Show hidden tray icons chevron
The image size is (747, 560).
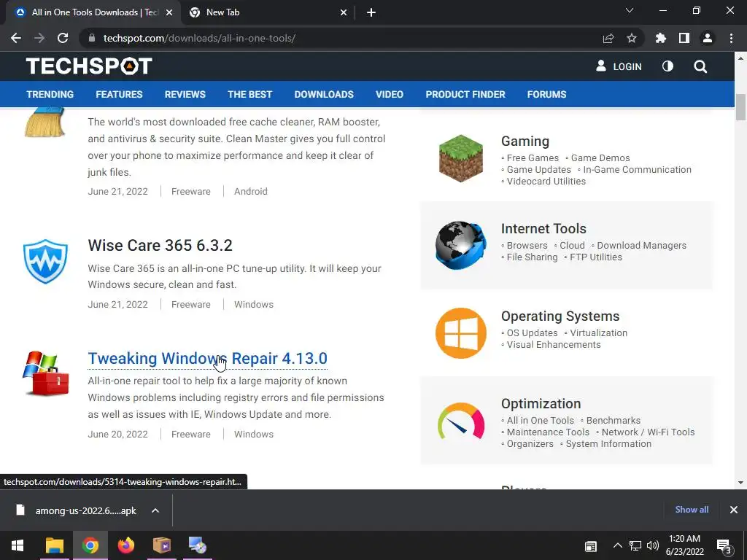(x=617, y=545)
